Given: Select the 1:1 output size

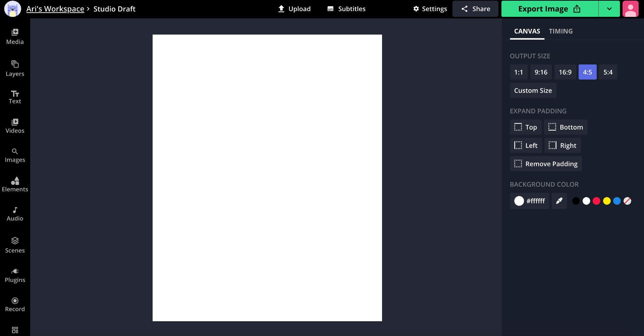Looking at the screenshot, I should pyautogui.click(x=519, y=72).
